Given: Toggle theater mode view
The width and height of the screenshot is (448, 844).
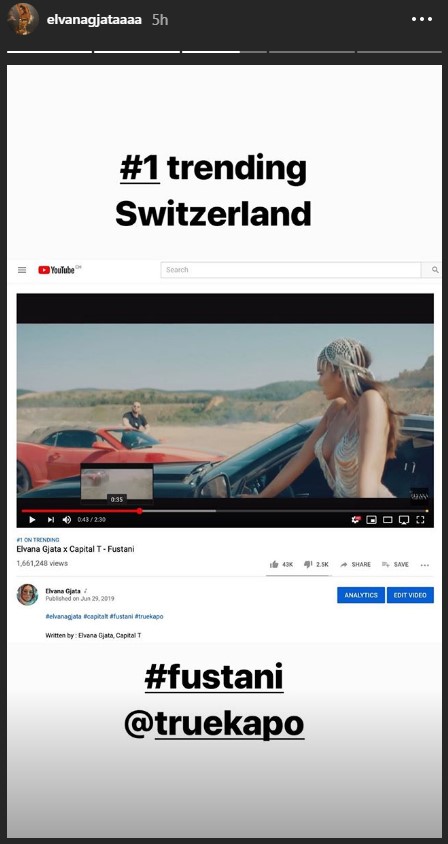Looking at the screenshot, I should (388, 519).
